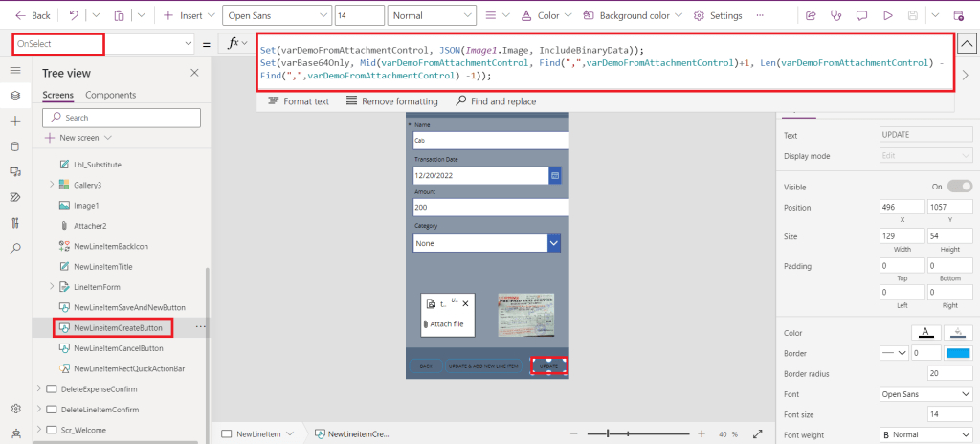Viewport: 980px width, 444px height.
Task: Open the Font weight Normal dropdown
Action: click(924, 434)
